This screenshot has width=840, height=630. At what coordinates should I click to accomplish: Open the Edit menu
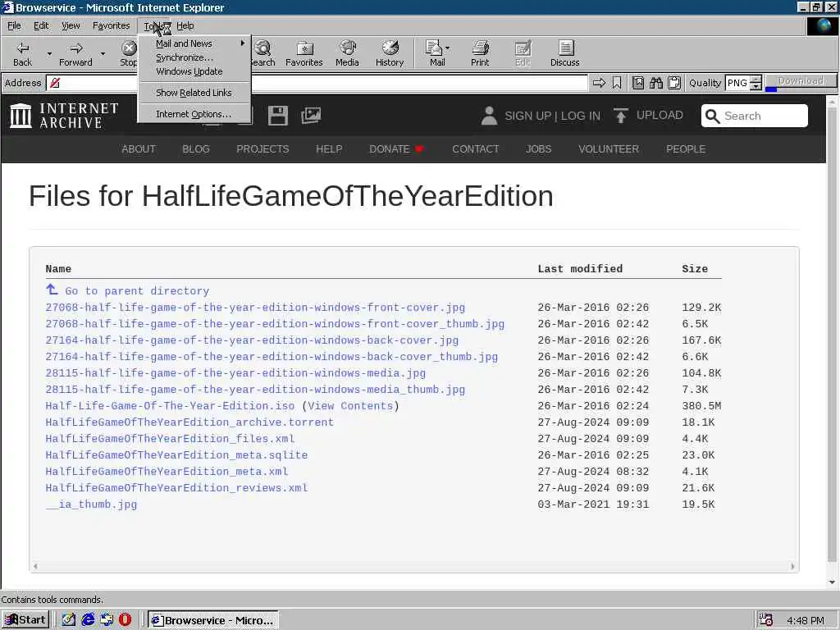(x=41, y=25)
